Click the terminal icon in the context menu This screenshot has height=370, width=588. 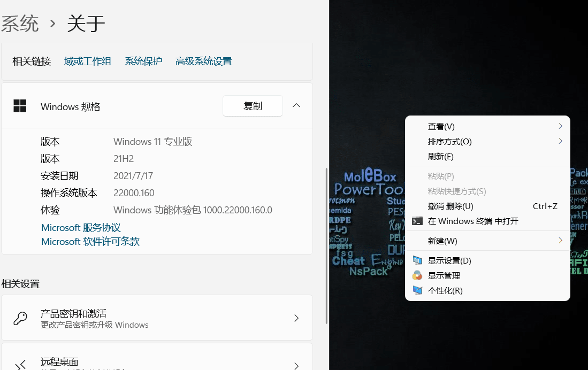point(417,221)
